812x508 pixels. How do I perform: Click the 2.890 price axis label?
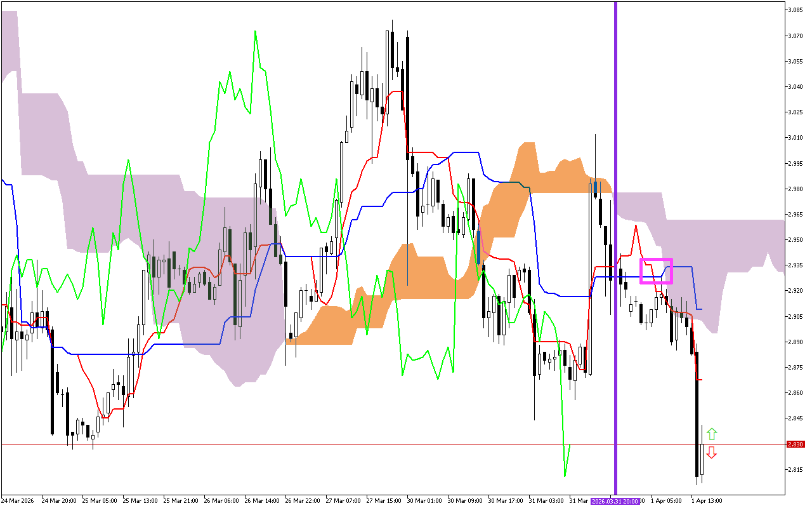tap(796, 342)
